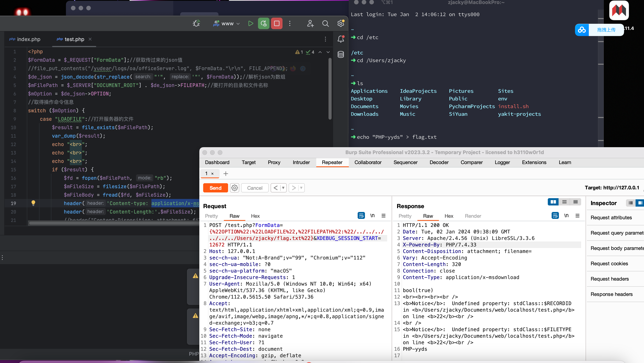The height and width of the screenshot is (363, 644).
Task: Open Burp Repeater request settings gear
Action: 234,188
